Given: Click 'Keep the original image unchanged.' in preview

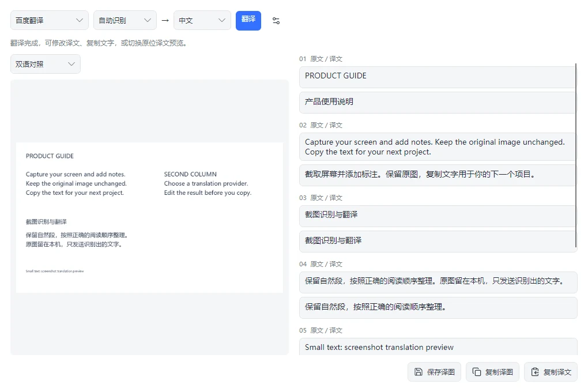Looking at the screenshot, I should [76, 183].
